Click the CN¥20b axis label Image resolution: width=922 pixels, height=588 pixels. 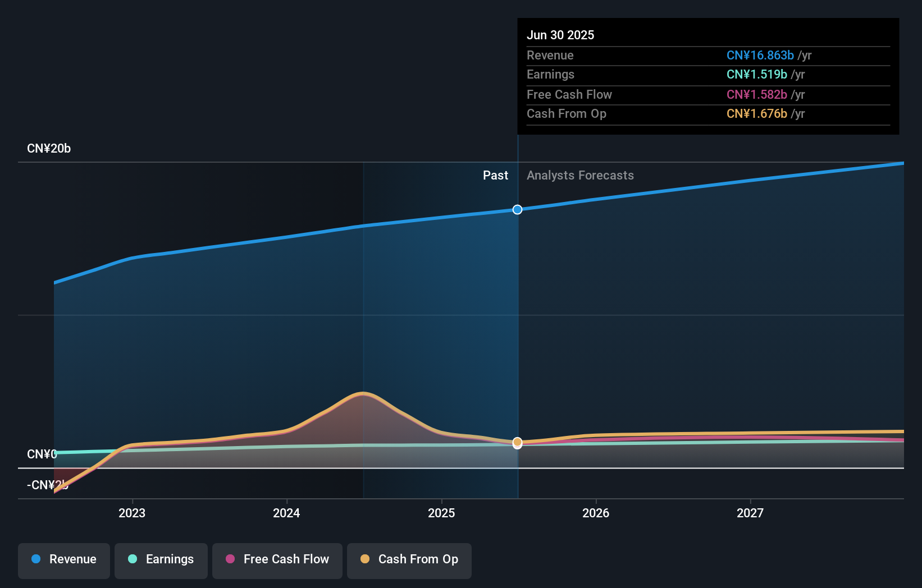coord(49,148)
